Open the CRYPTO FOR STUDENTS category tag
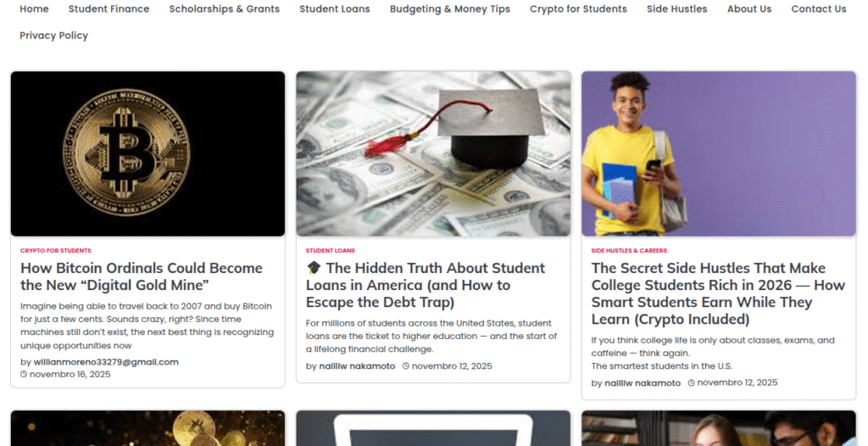This screenshot has width=868, height=446. coord(56,250)
